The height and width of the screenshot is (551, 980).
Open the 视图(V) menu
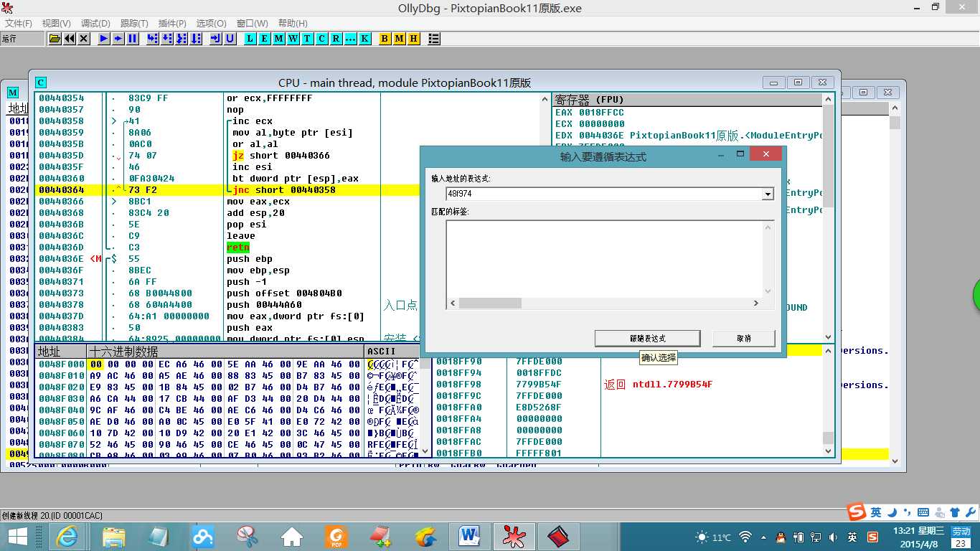[x=57, y=24]
